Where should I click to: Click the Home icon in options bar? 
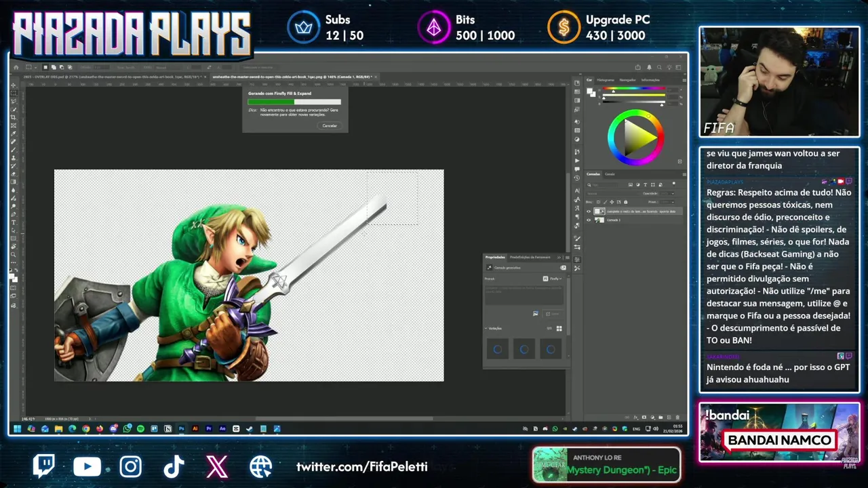coord(16,67)
